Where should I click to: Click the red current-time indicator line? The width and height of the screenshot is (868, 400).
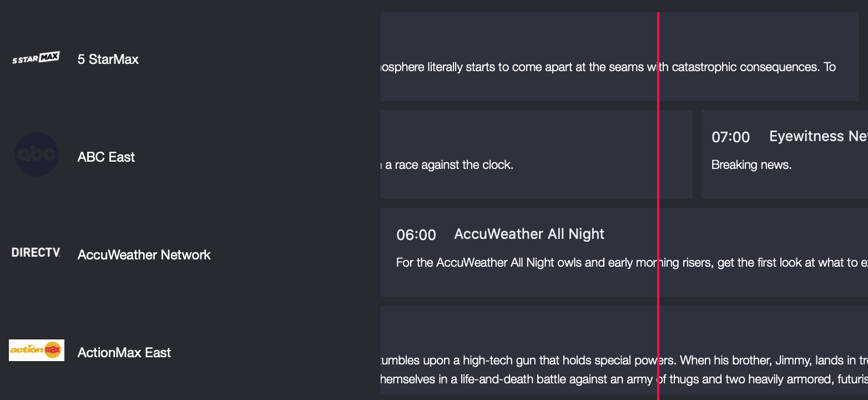point(658,200)
